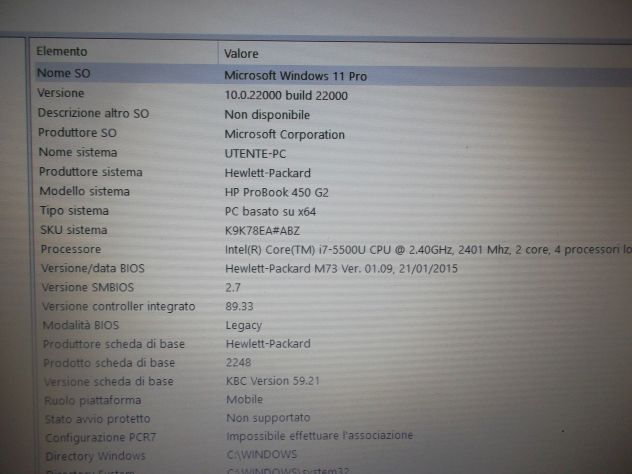Select value C:\WINDOWS
This screenshot has width=632, height=474.
point(262,455)
